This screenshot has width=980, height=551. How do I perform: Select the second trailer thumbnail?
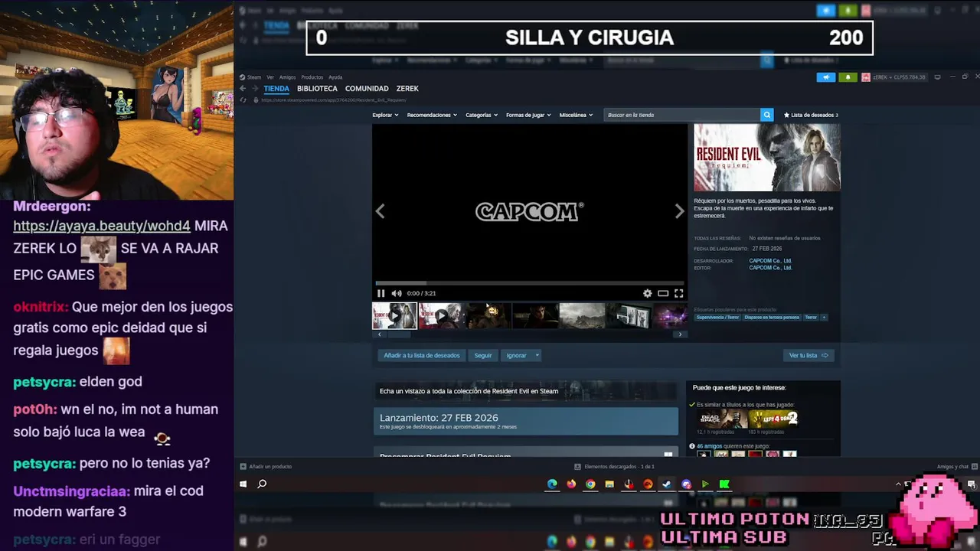click(x=441, y=315)
